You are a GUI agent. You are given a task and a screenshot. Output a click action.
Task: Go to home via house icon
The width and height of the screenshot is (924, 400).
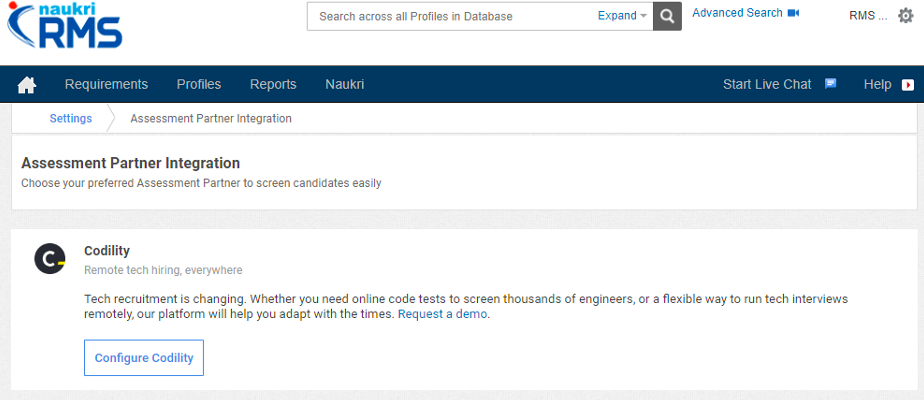pyautogui.click(x=27, y=85)
